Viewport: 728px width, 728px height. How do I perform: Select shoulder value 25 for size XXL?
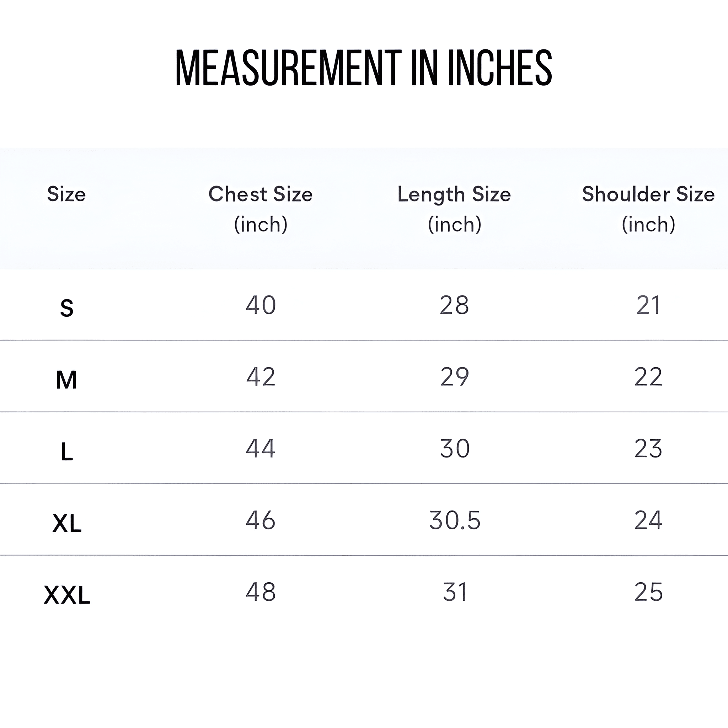pos(648,591)
